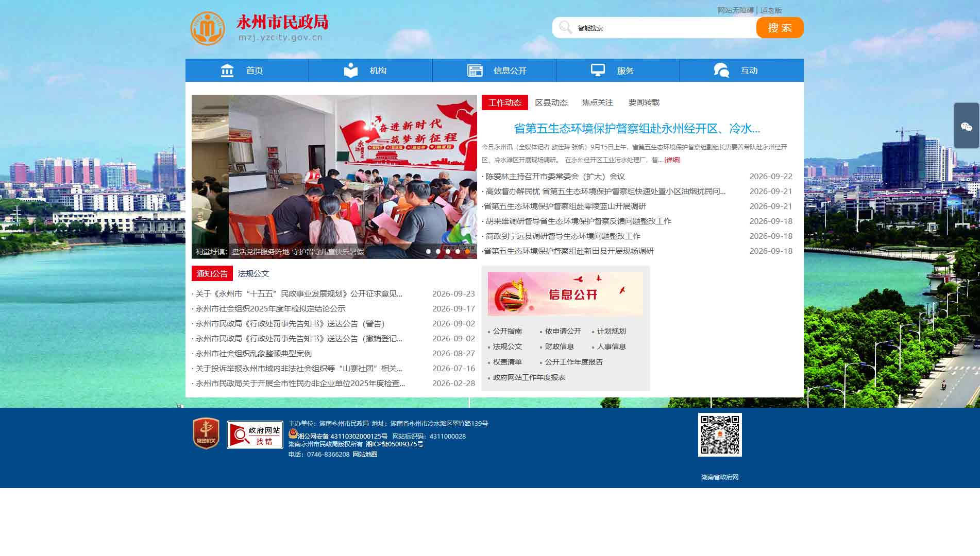This screenshot has width=980, height=556.
Task: Open the 权责清单 link
Action: (508, 362)
